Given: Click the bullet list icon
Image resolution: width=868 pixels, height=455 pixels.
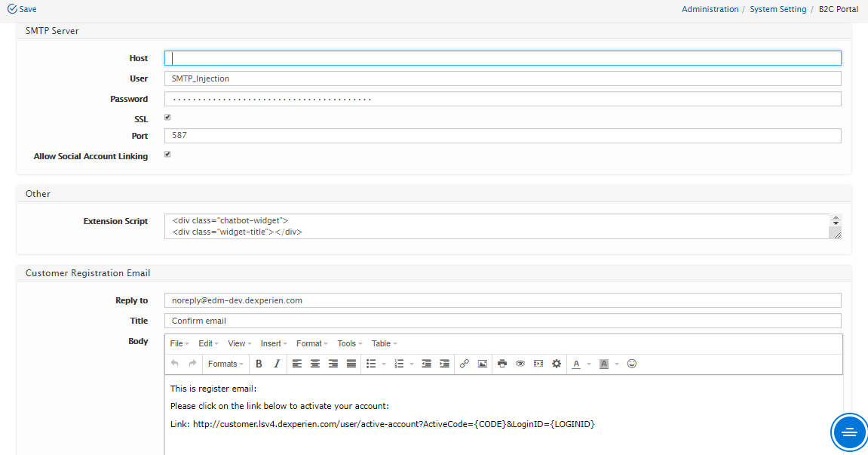Looking at the screenshot, I should pyautogui.click(x=371, y=364).
